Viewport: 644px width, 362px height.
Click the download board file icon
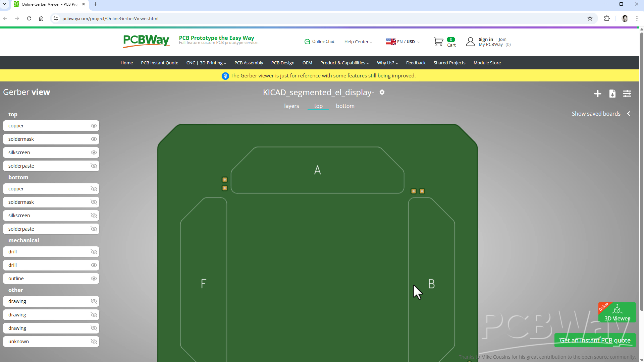[x=612, y=94]
